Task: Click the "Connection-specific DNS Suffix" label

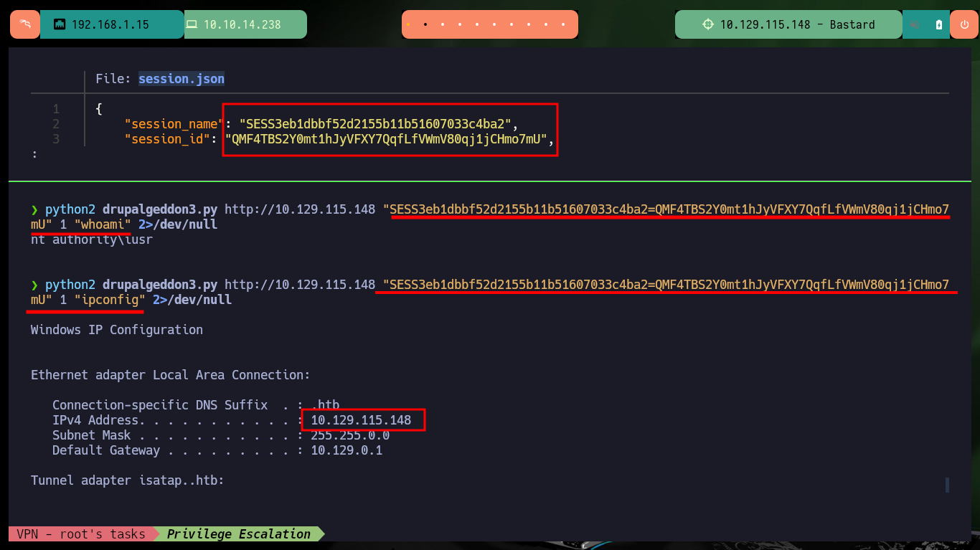Action: pyautogui.click(x=160, y=405)
